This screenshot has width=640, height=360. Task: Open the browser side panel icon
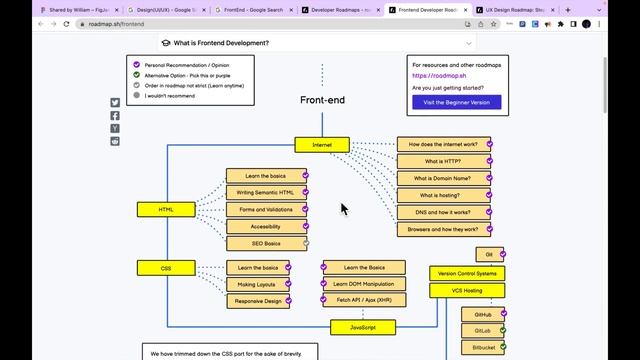pyautogui.click(x=573, y=24)
